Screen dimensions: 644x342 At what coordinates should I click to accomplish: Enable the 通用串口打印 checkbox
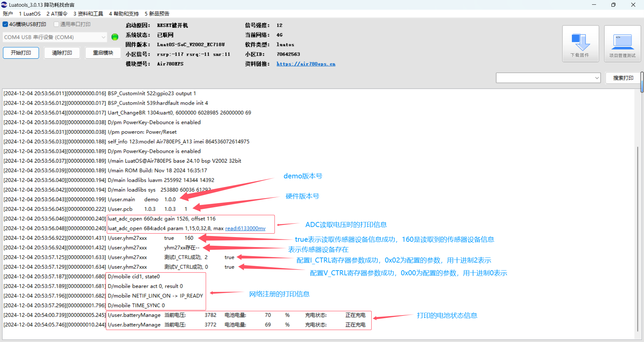point(56,24)
